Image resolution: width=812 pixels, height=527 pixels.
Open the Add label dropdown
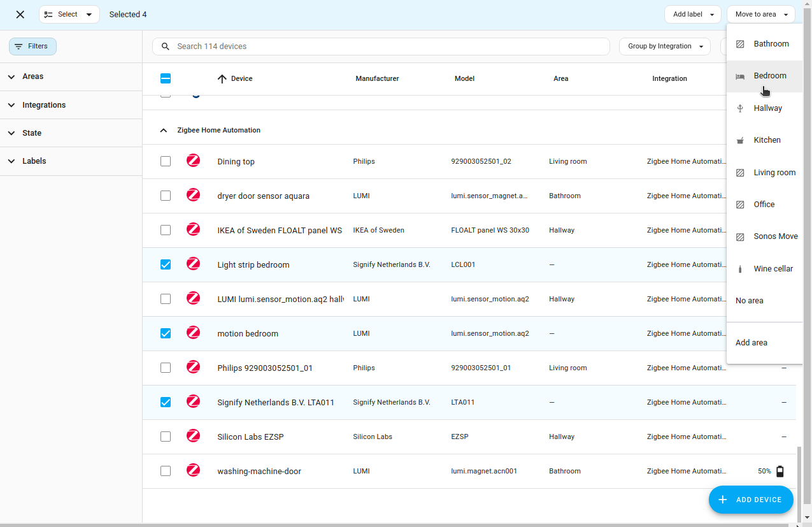[692, 13]
